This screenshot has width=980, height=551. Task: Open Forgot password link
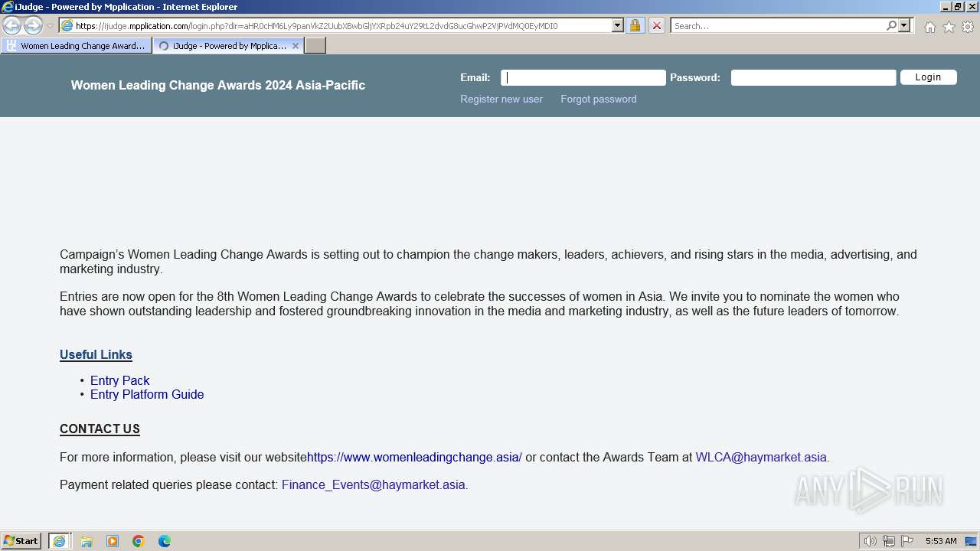[599, 99]
